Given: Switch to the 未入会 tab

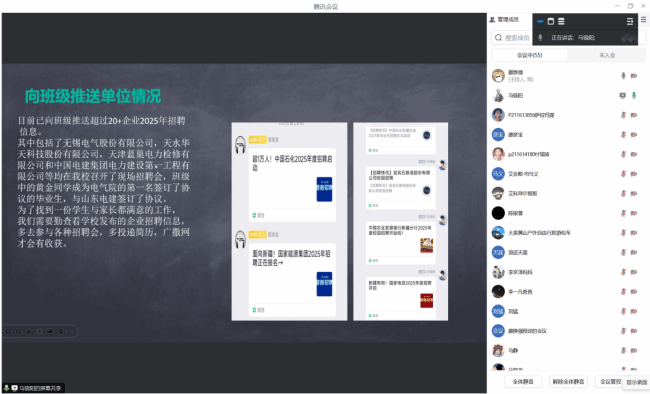Looking at the screenshot, I should tap(607, 55).
